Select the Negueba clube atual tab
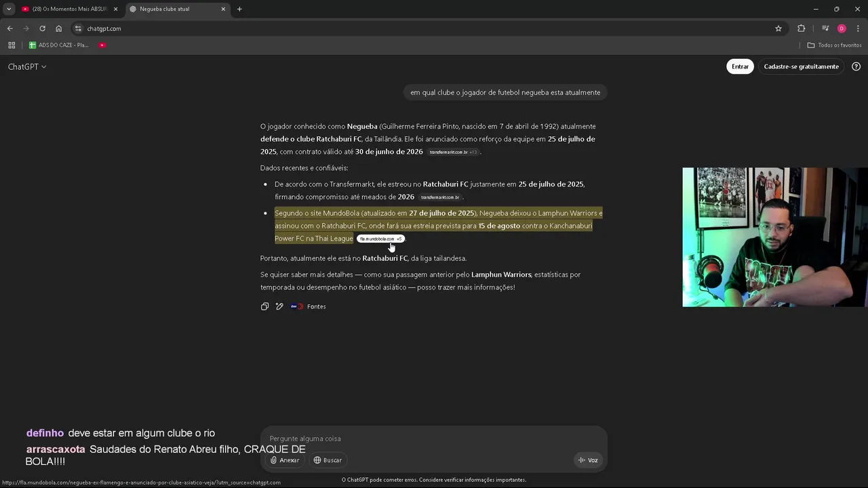 178,9
